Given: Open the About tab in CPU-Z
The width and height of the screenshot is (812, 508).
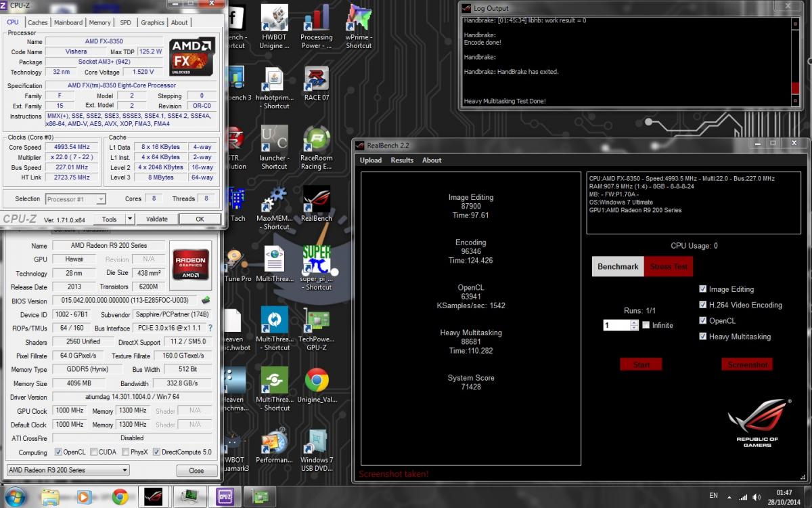Looking at the screenshot, I should [x=179, y=22].
